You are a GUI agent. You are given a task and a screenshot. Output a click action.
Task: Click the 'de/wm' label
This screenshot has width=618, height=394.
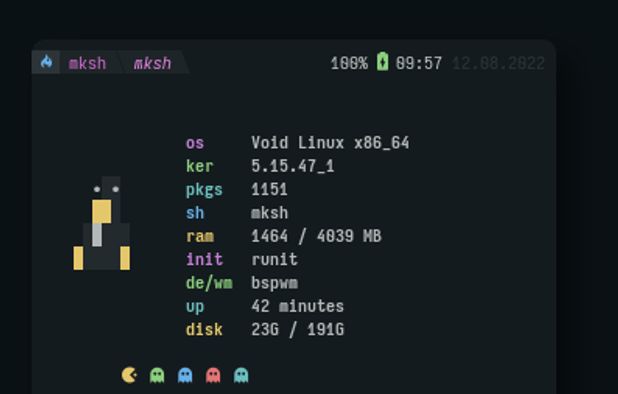click(209, 283)
